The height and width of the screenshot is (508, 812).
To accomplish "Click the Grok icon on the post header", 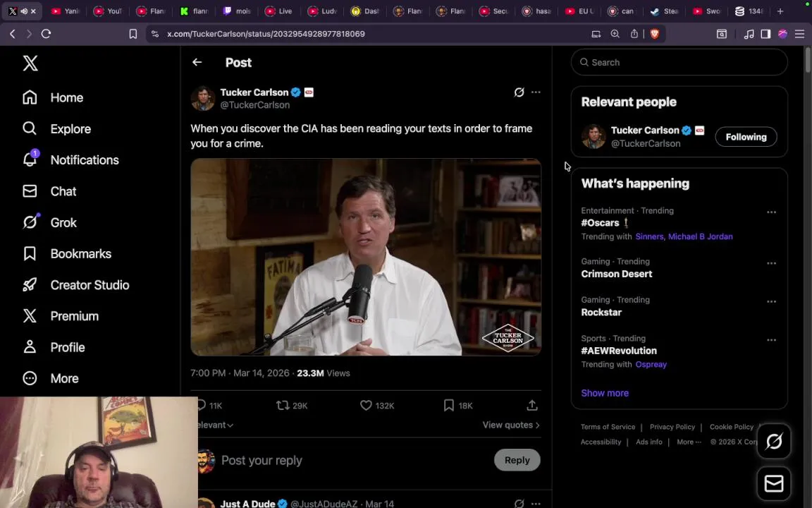I will tap(519, 92).
